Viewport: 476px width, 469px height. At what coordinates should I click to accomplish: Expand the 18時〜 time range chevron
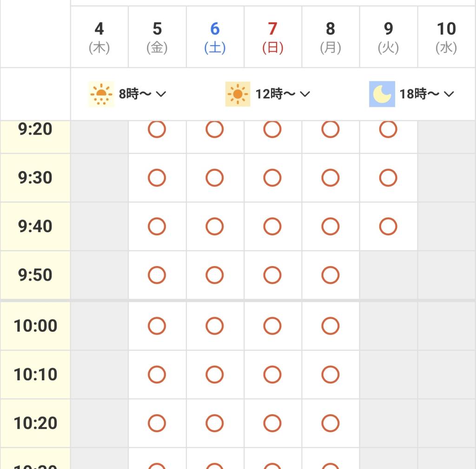[449, 94]
